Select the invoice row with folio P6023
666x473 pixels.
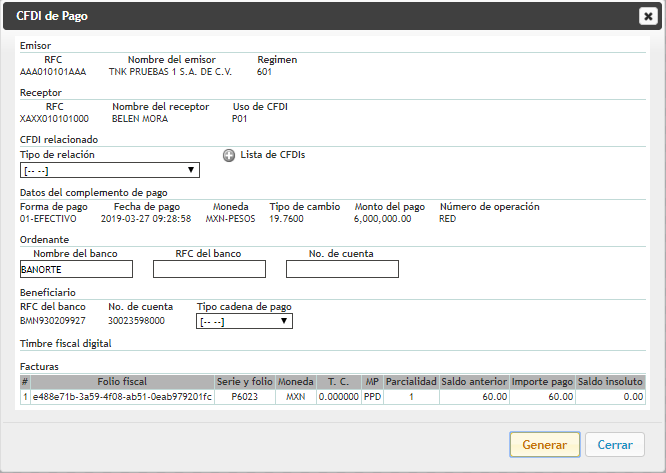coord(244,397)
